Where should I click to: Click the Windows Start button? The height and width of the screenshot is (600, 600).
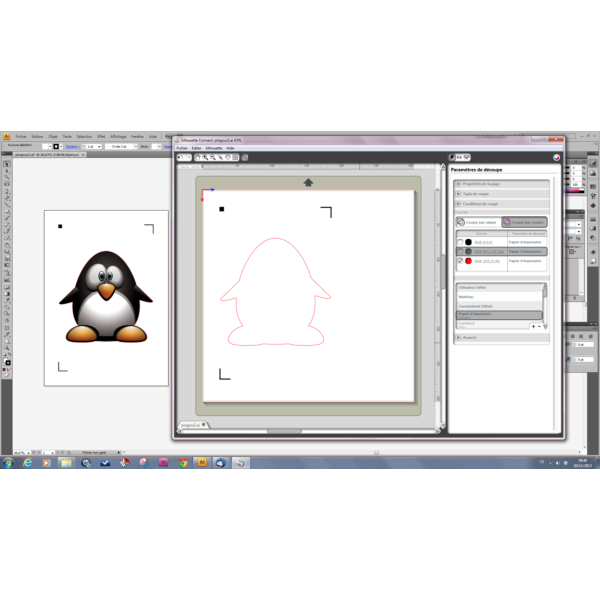point(7,463)
